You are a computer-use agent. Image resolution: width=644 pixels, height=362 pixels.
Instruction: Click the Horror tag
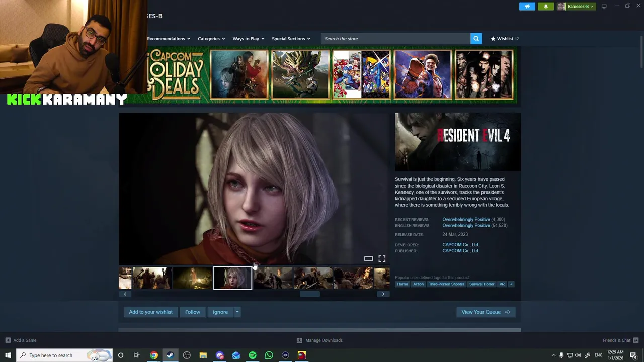pyautogui.click(x=403, y=284)
